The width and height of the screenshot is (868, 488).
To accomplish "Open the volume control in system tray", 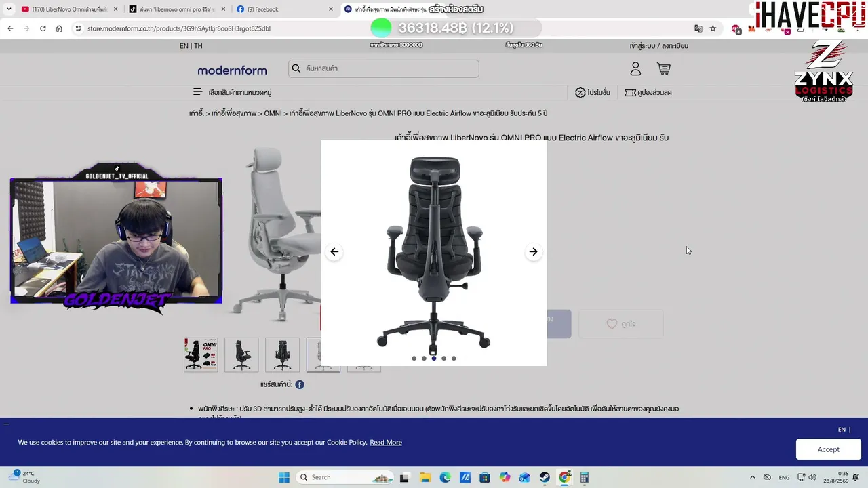I will 812,477.
